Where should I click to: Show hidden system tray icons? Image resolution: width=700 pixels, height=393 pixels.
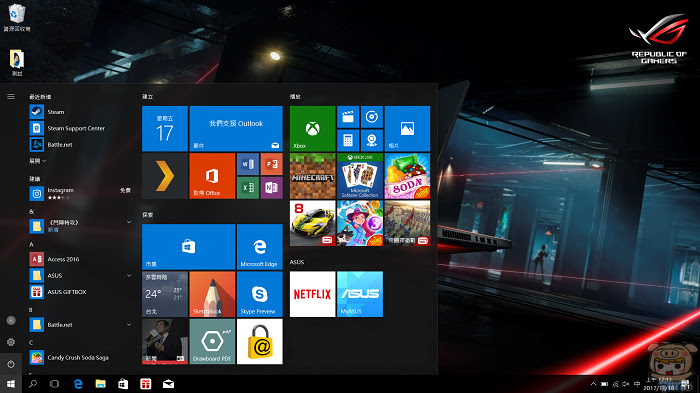click(593, 384)
